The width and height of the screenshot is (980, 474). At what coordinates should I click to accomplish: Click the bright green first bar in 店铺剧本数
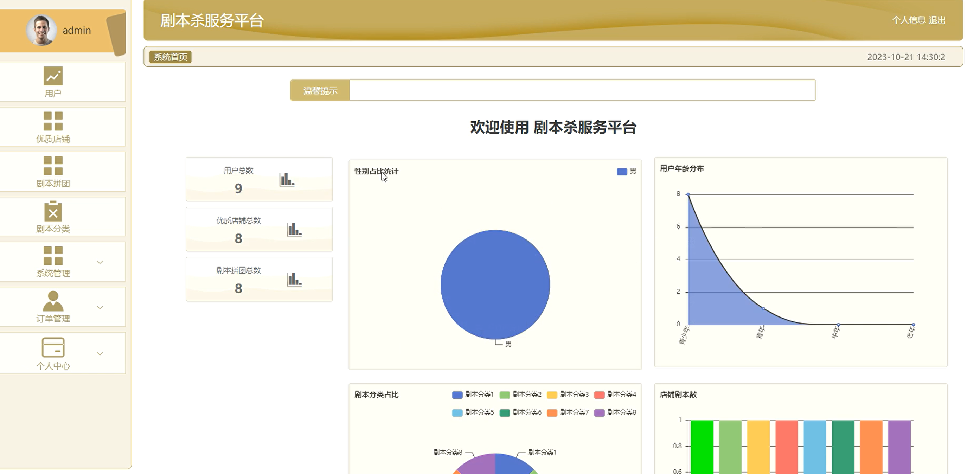pos(702,447)
